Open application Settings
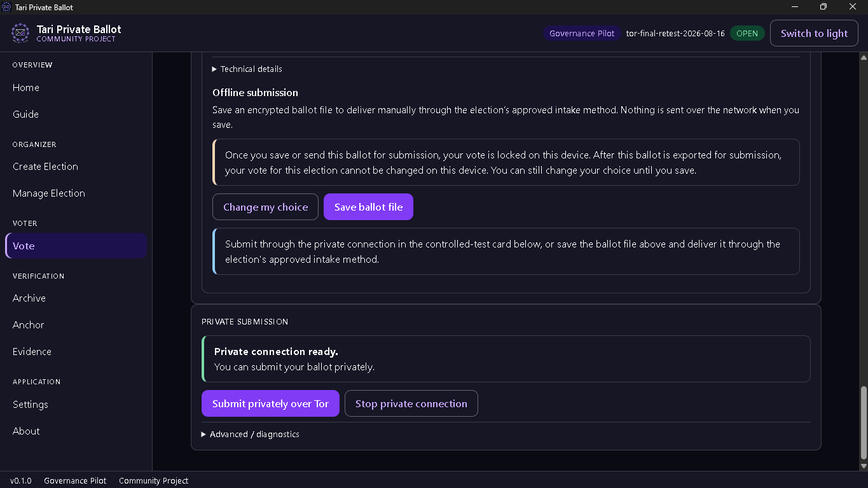Viewport: 868px width, 488px height. click(x=76, y=405)
